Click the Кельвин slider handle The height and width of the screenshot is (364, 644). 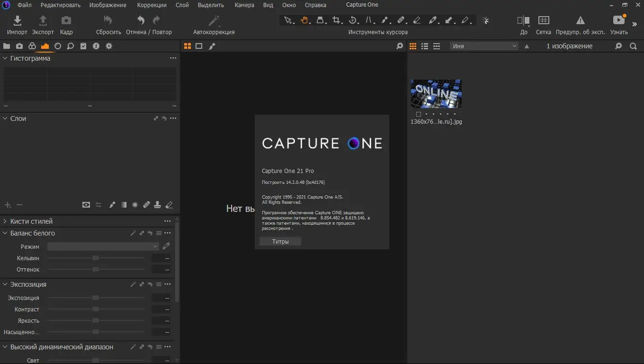[x=96, y=258]
